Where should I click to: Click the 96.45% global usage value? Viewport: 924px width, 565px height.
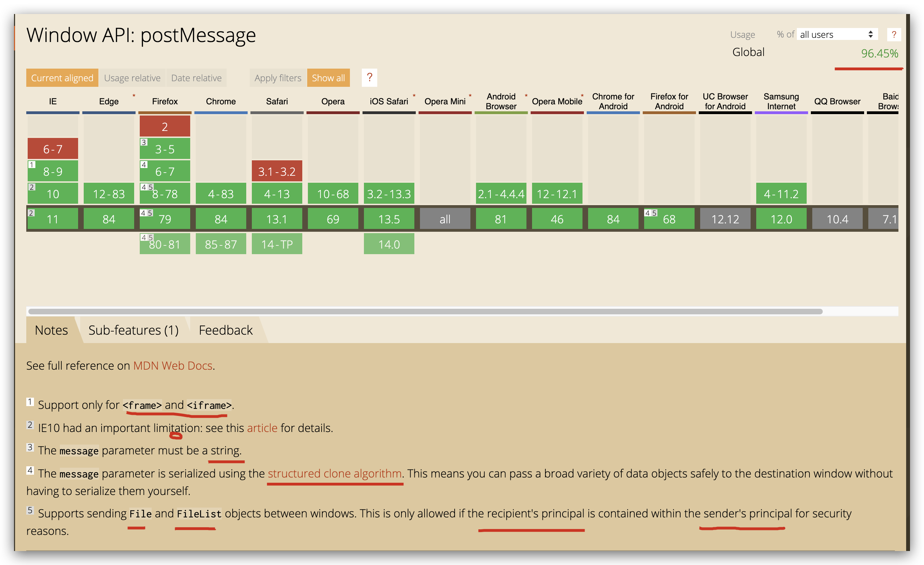880,53
